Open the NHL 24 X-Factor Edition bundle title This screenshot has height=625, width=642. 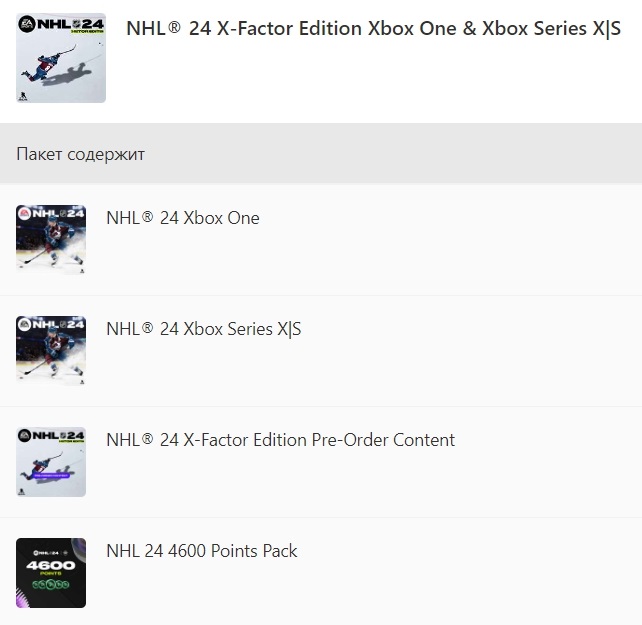(x=373, y=29)
